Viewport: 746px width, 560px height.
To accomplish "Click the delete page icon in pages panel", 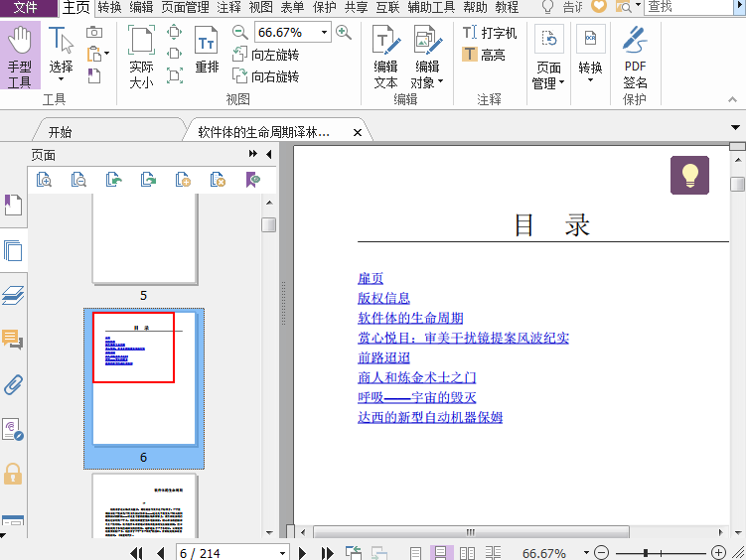I will [x=218, y=180].
